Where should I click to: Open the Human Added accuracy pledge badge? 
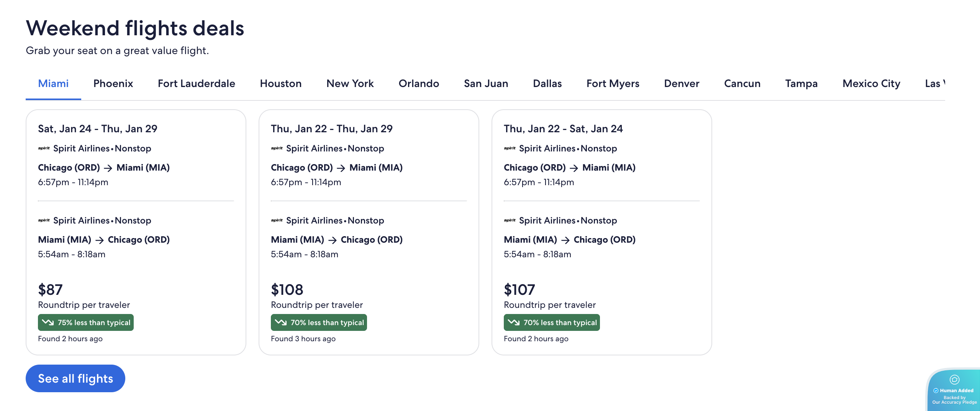coord(954,390)
